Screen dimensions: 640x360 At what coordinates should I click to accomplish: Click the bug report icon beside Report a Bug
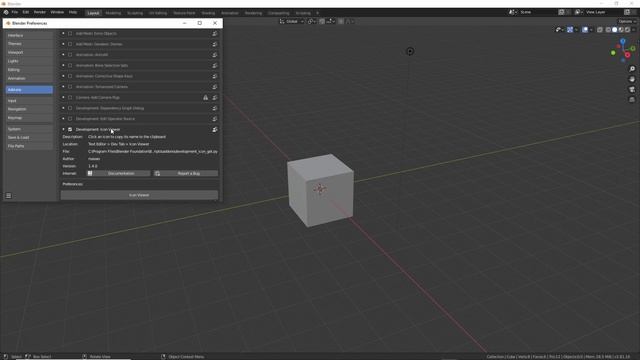click(157, 173)
